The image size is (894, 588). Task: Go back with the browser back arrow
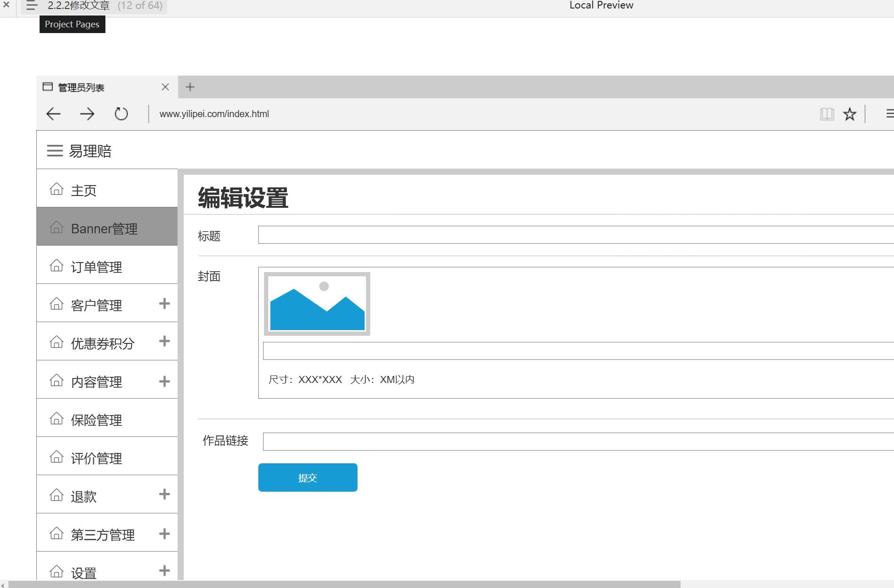tap(53, 114)
